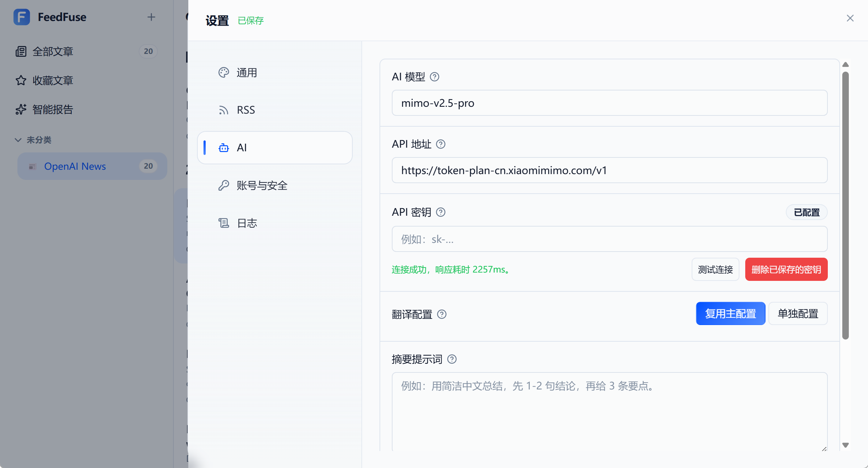Select the AI settings tab
The width and height of the screenshot is (868, 468).
[275, 148]
